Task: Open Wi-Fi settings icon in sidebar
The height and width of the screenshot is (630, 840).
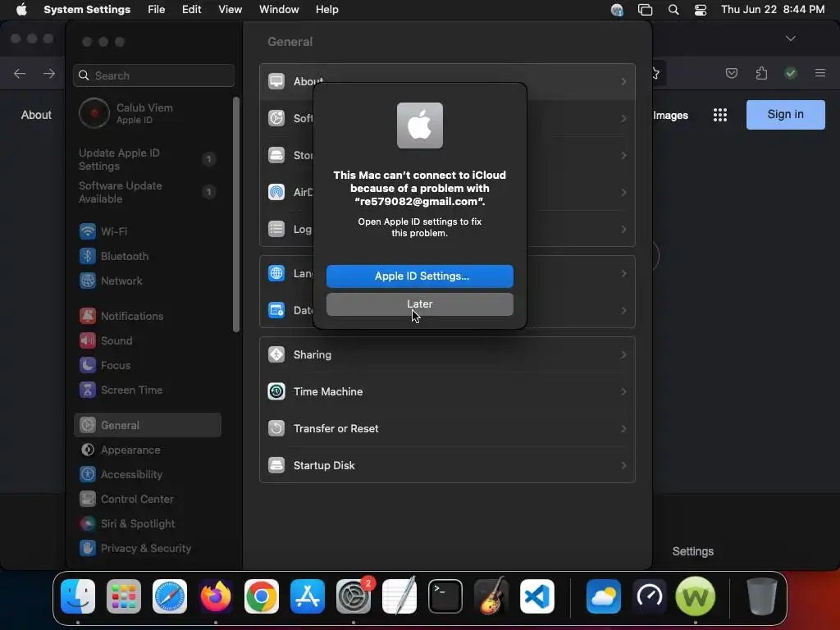Action: [87, 231]
